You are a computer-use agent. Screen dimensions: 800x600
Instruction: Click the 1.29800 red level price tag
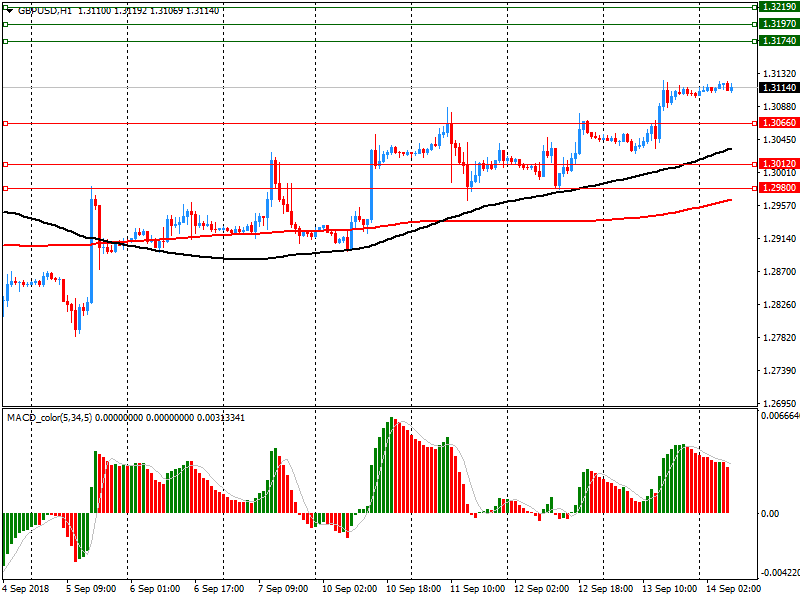click(779, 188)
